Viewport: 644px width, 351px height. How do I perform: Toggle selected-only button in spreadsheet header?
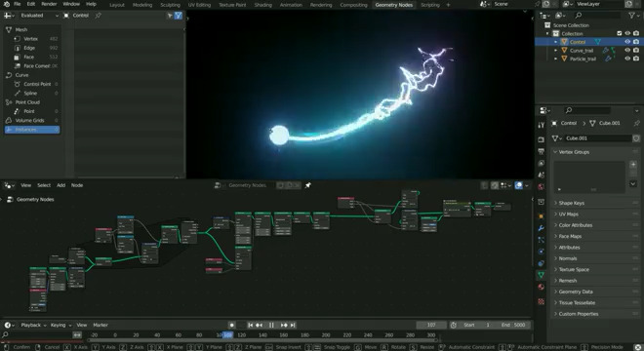[x=170, y=16]
